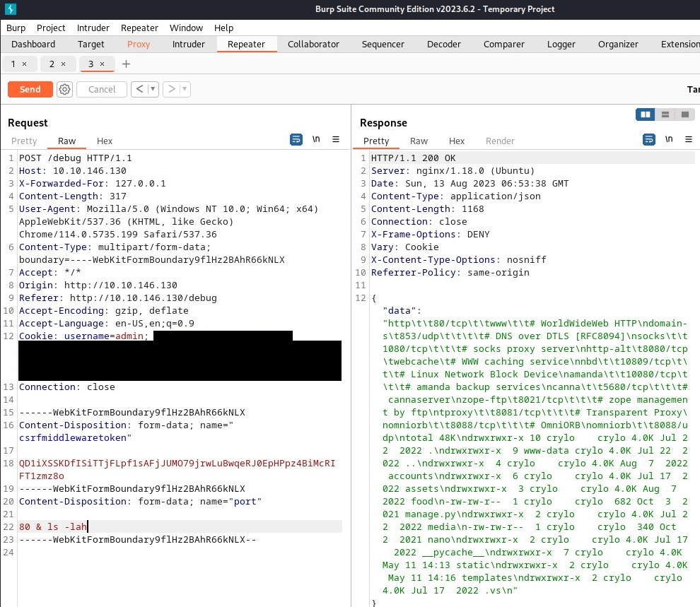Click the Content-Length 1168 response header
Screen dimensions: 700x607
(427, 208)
